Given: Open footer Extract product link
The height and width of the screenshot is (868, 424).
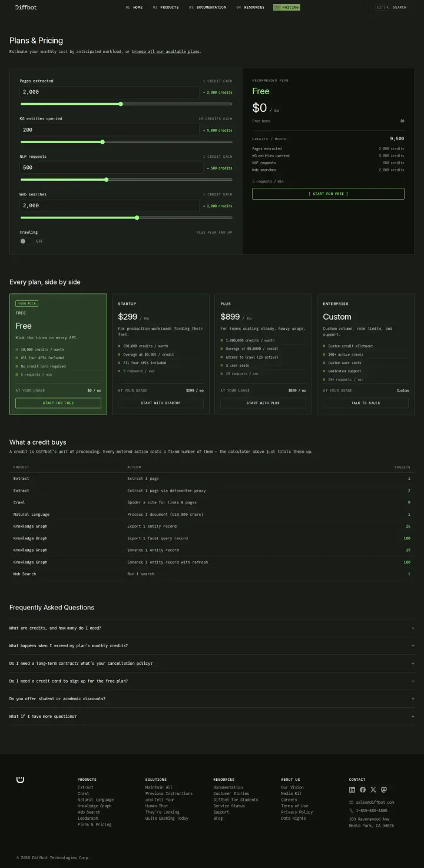Looking at the screenshot, I should point(85,787).
